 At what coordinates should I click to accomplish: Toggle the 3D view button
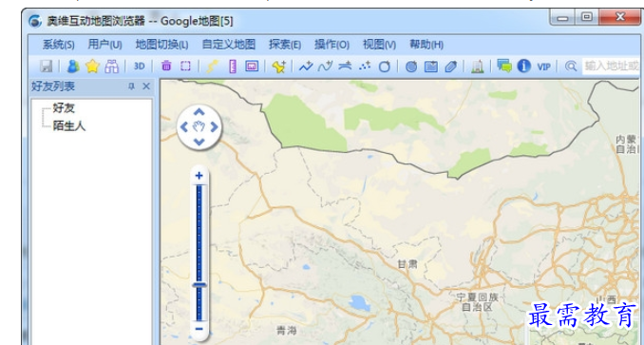pyautogui.click(x=140, y=67)
